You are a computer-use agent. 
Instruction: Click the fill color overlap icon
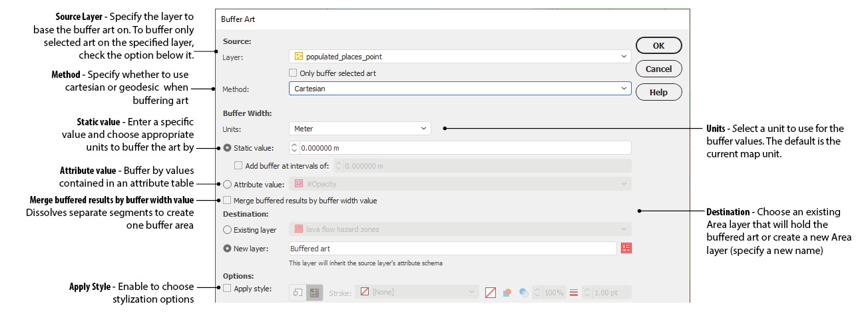(507, 293)
